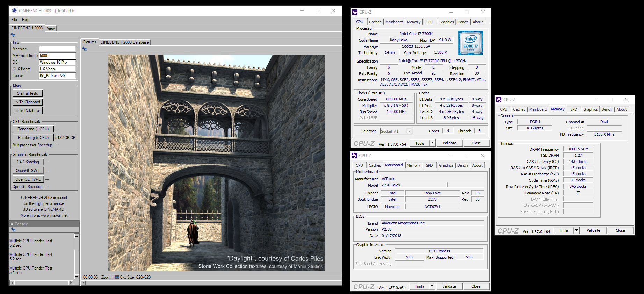Image resolution: width=644 pixels, height=294 pixels.
Task: Open Tools dropdown arrow in Memory CPU-Z window
Action: pyautogui.click(x=576, y=230)
